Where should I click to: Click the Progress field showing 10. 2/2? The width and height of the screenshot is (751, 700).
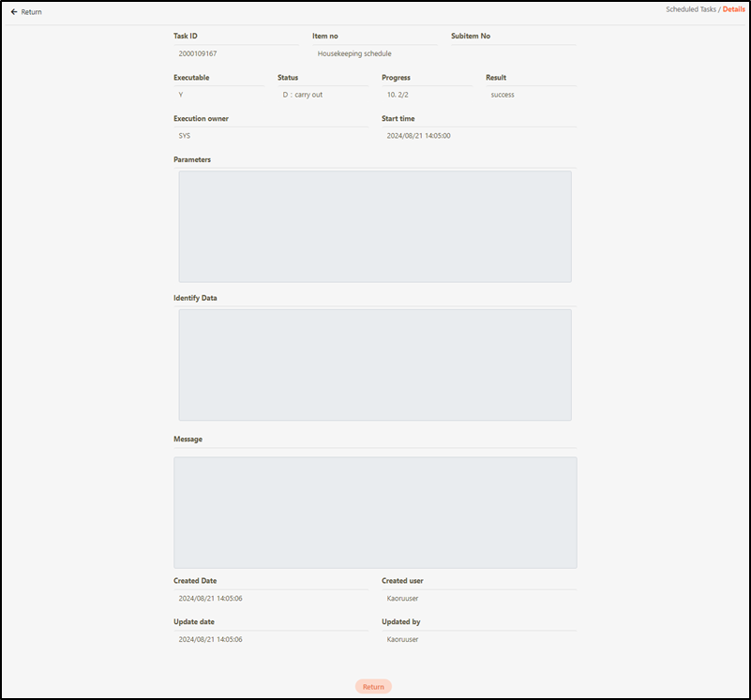[428, 95]
